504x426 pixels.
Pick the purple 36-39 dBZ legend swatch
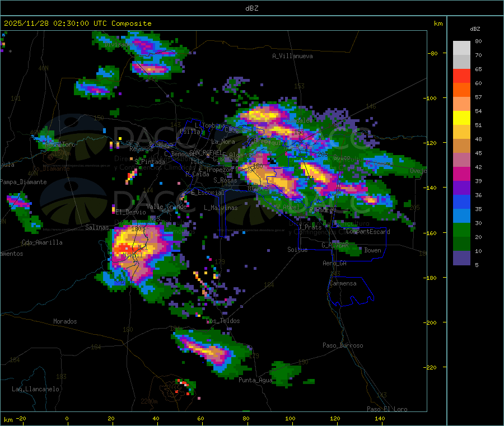461,188
